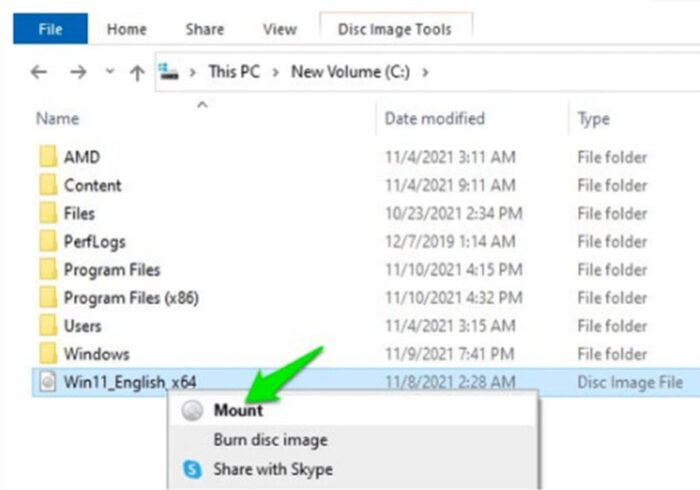
Task: Sort by the Date modified column header
Action: [434, 118]
